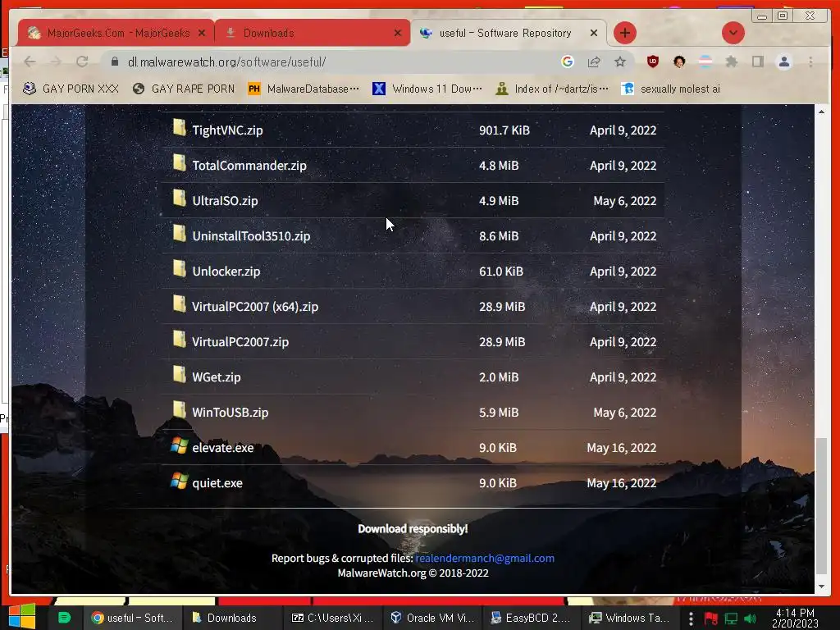Click the May 6, 2022 date for WinToUSB
Image resolution: width=840 pixels, height=630 pixels.
pos(624,413)
